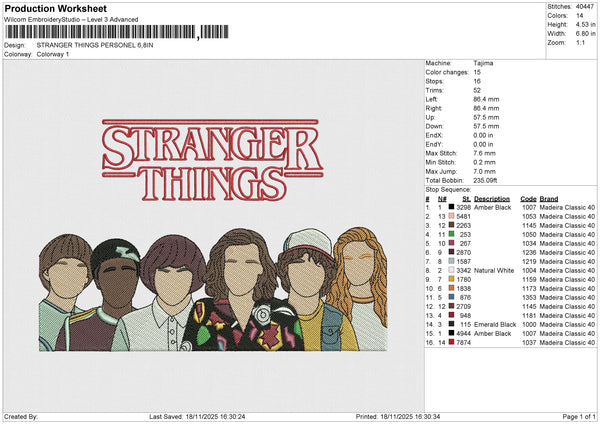600x424 pixels.
Task: Select the red swatch beside stitch count 7874
Action: coord(451,342)
